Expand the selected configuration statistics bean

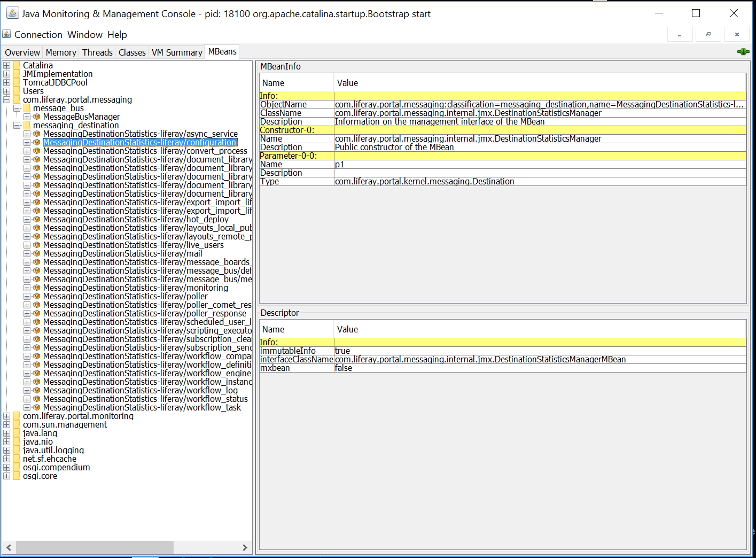[x=27, y=142]
